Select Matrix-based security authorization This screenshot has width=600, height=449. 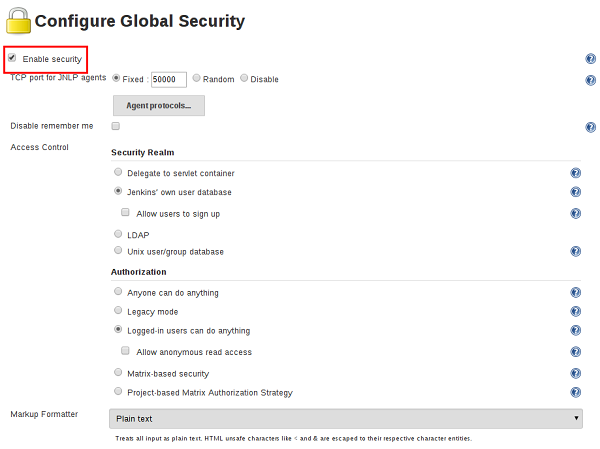pos(119,373)
